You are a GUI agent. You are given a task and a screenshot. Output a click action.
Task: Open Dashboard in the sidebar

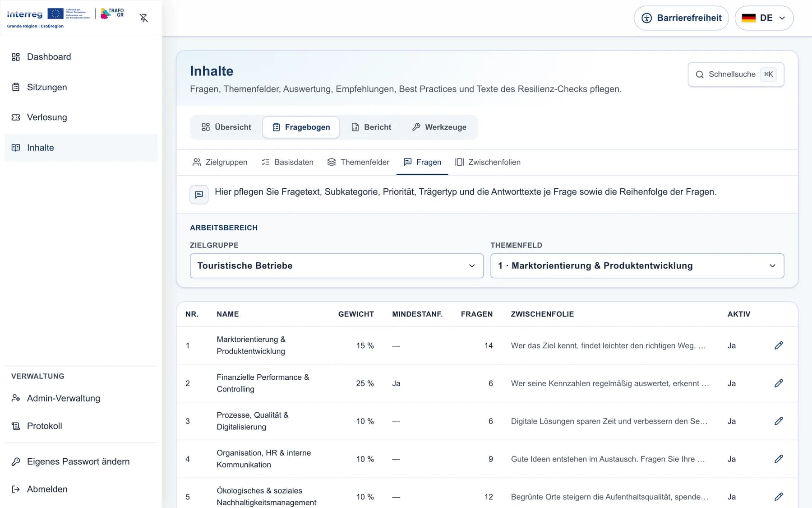point(81,57)
